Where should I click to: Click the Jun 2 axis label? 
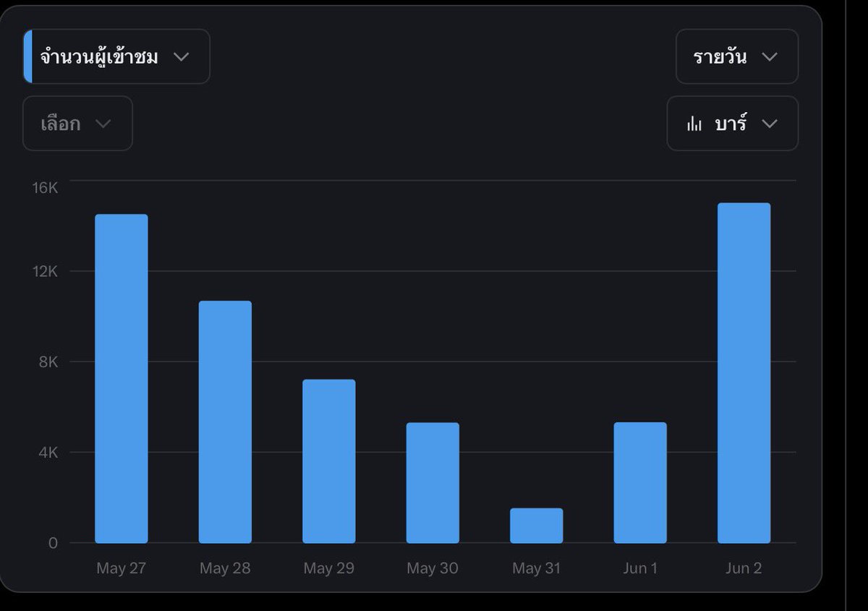point(744,568)
